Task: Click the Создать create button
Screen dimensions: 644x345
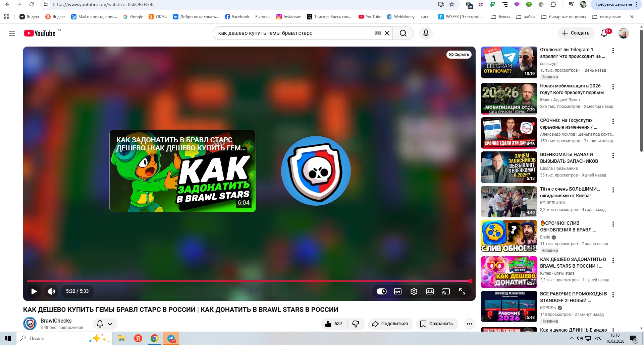Action: (576, 33)
